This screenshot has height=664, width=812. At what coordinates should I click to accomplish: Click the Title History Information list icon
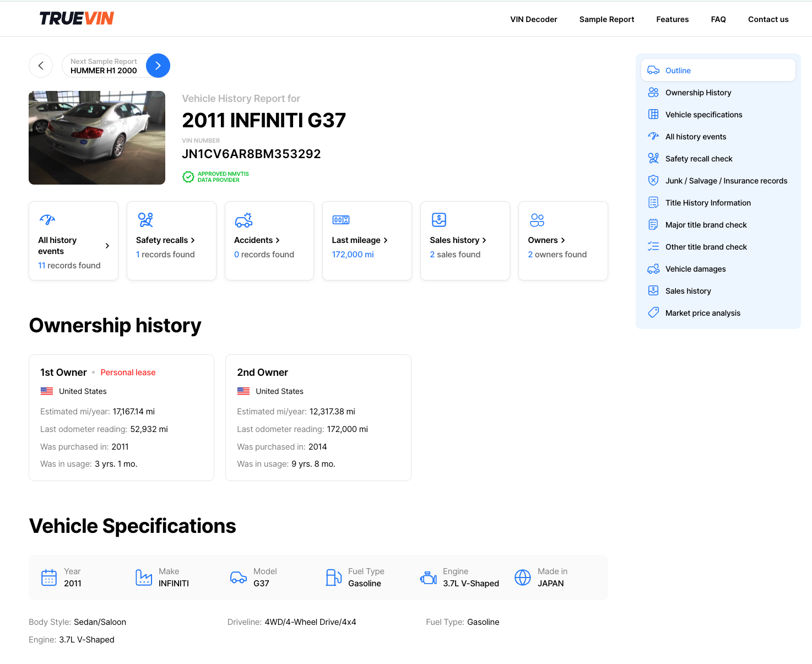[x=653, y=203]
